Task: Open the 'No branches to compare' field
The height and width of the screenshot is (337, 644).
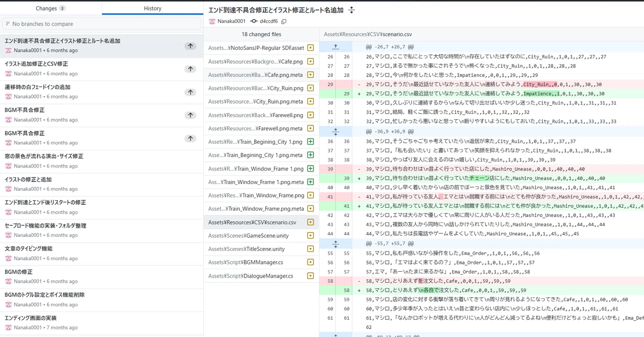Action: [x=102, y=24]
